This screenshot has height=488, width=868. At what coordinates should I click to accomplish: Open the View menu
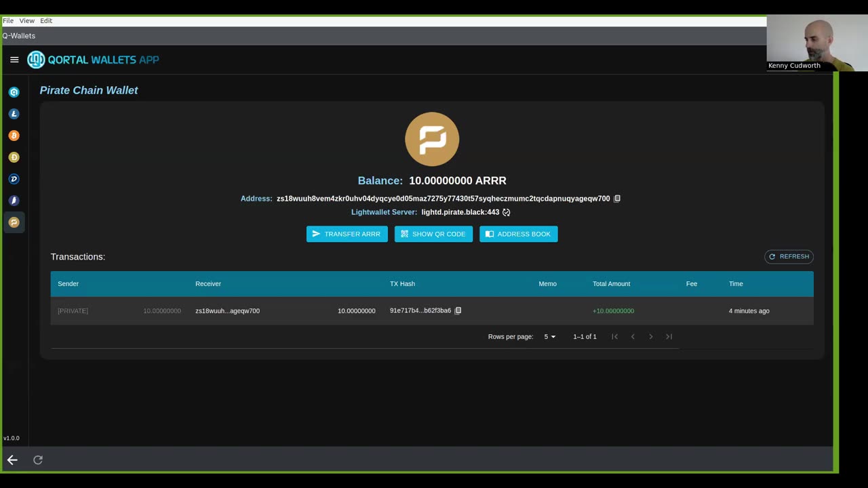[x=27, y=21]
